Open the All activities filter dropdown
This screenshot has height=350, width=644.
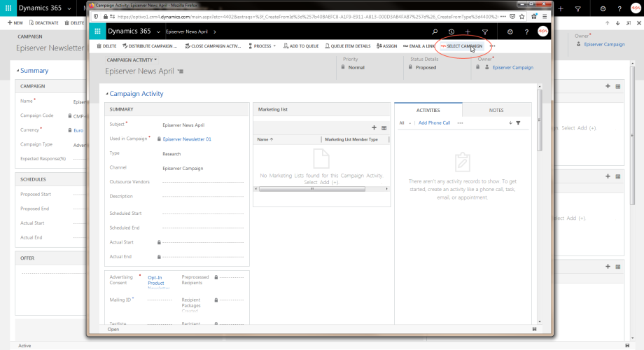tap(405, 122)
